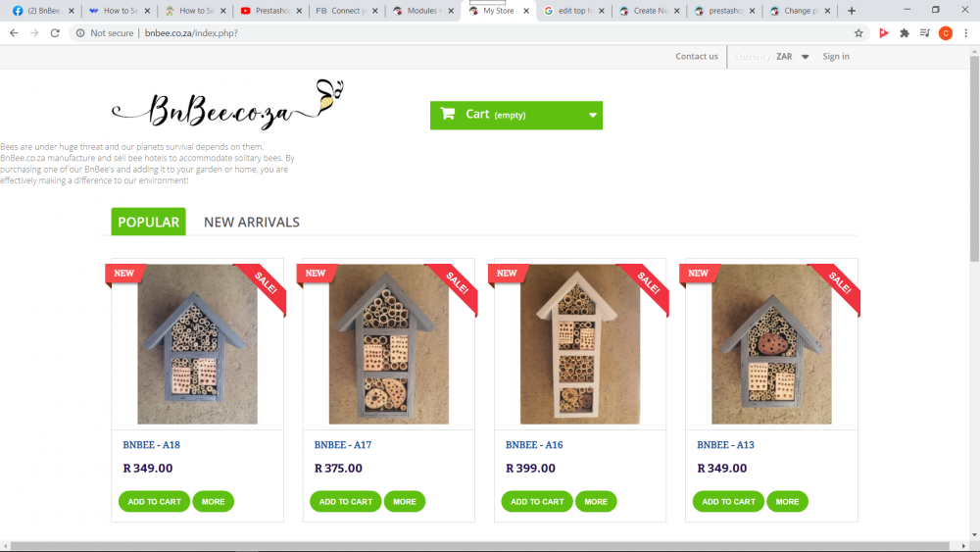
Task: Open the media control playlist icon
Action: 925,33
